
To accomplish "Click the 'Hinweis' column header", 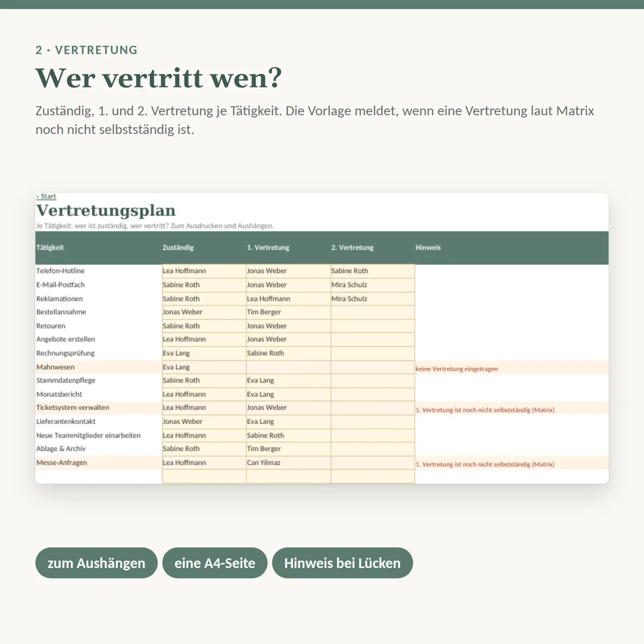I will (x=428, y=247).
